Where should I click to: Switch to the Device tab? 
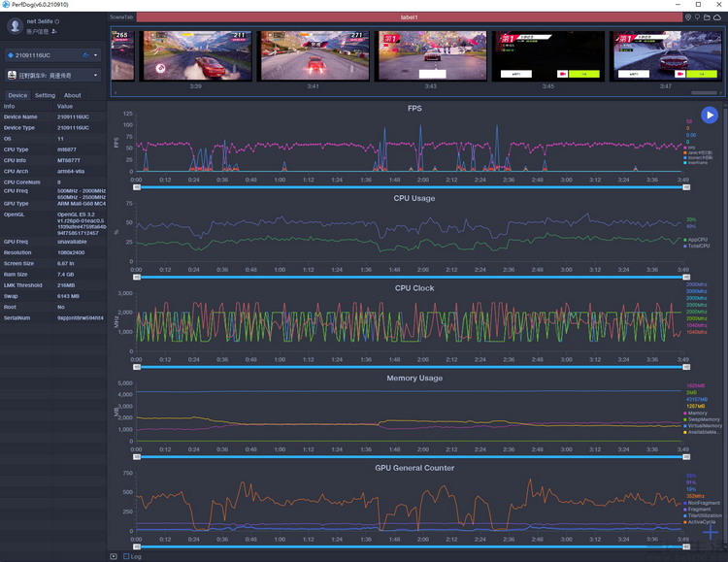tap(17, 95)
